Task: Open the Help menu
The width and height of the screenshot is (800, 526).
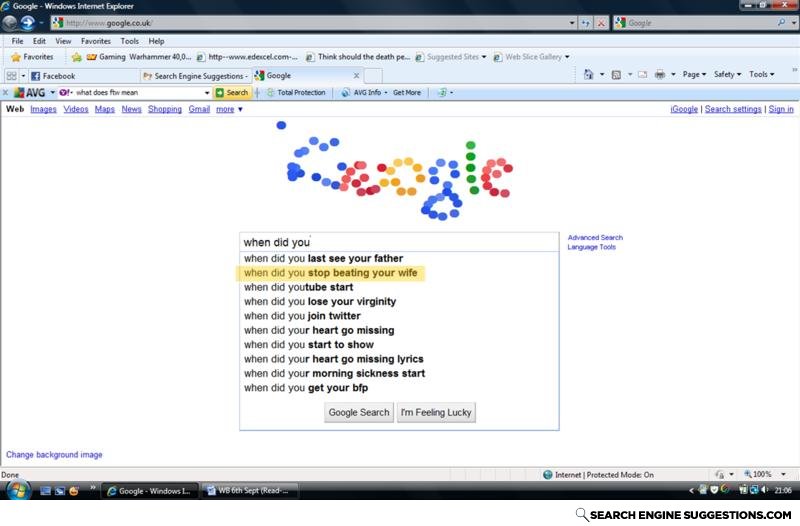Action: [x=156, y=41]
